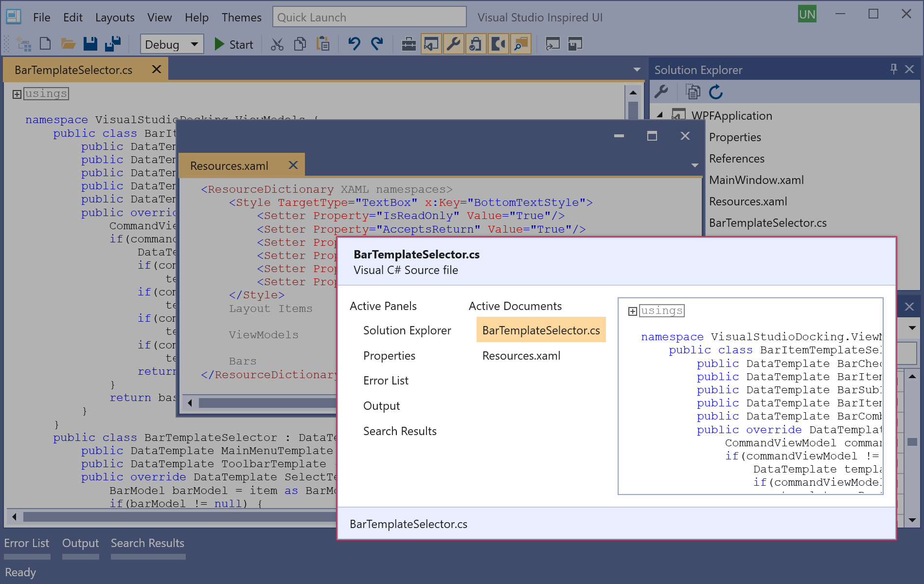Click the Undo arrow icon
This screenshot has width=924, height=584.
coord(354,44)
